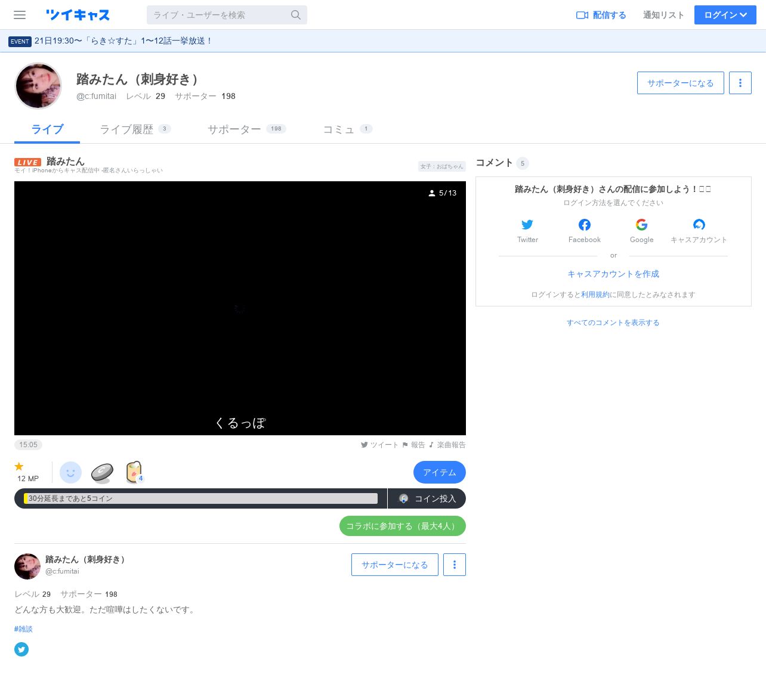Open the 通知リスト notification list

[x=663, y=15]
